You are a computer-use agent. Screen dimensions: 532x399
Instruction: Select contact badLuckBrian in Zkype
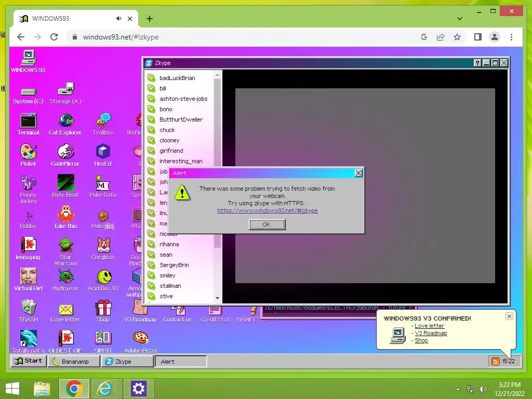pyautogui.click(x=180, y=78)
